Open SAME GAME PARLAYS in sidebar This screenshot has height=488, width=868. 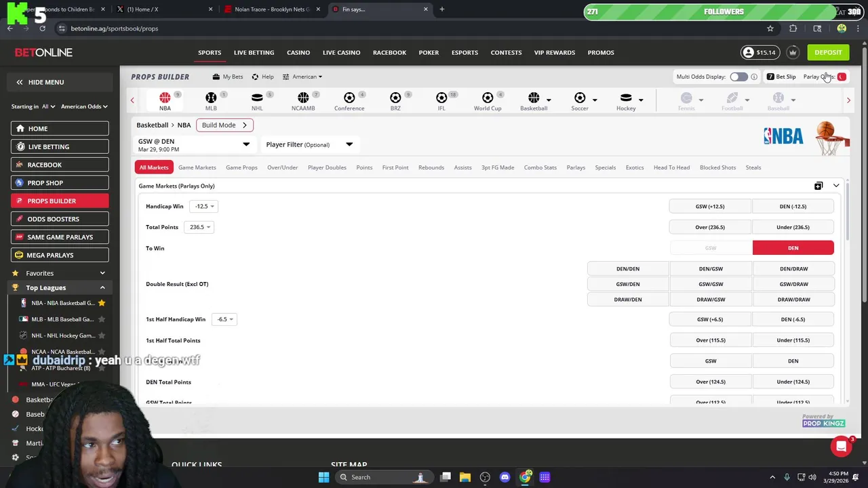60,237
